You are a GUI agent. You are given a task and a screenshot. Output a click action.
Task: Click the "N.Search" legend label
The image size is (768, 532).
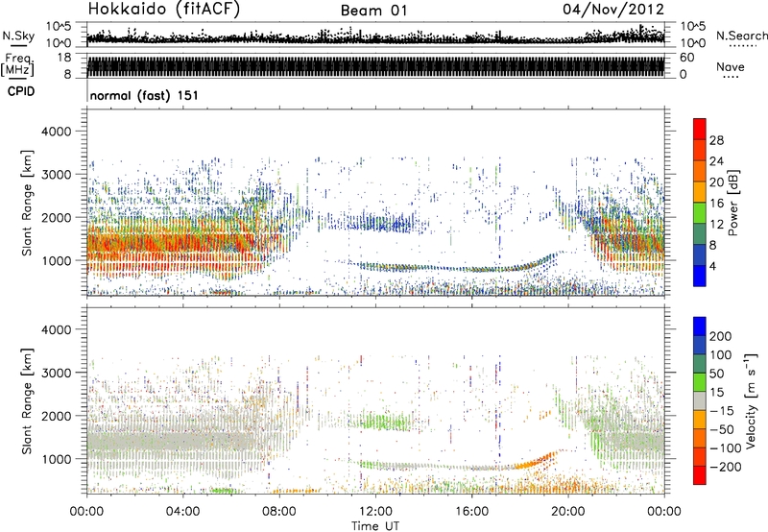click(741, 36)
